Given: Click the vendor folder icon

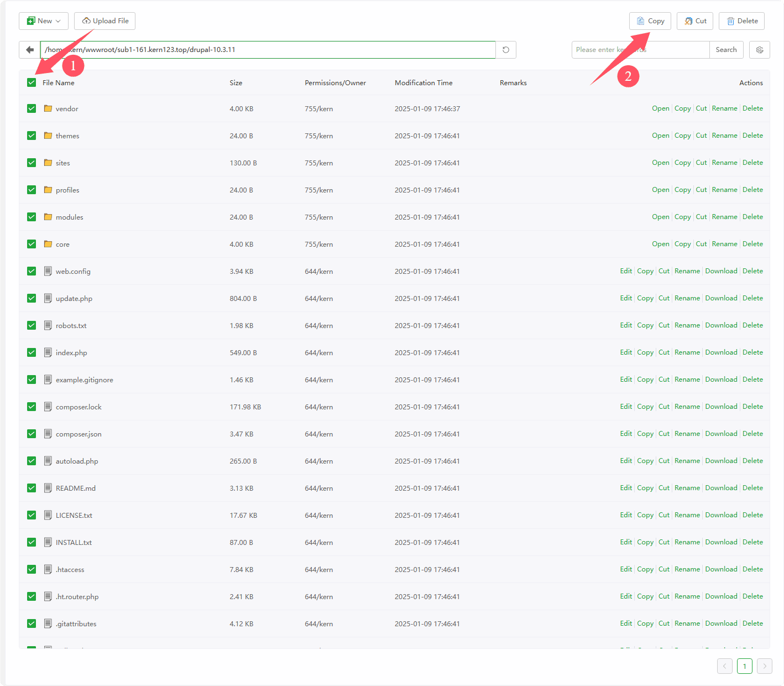Looking at the screenshot, I should (x=48, y=108).
